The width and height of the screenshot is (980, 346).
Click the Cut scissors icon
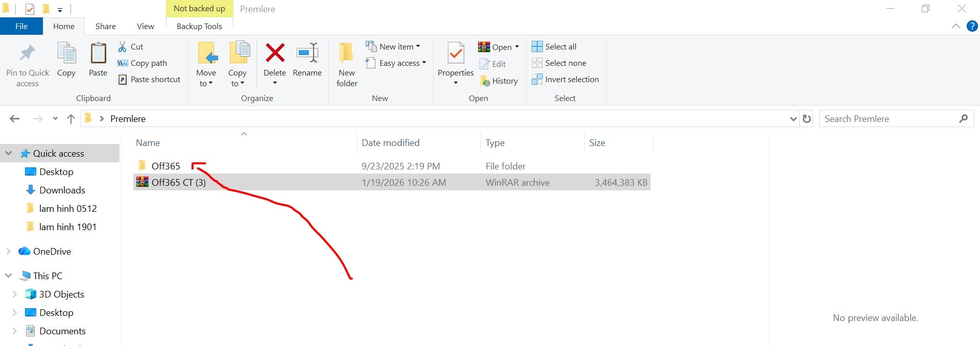(x=123, y=47)
